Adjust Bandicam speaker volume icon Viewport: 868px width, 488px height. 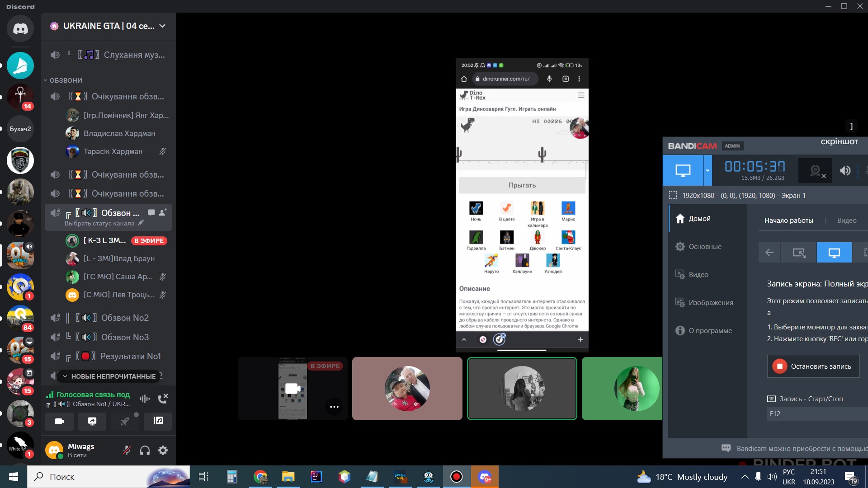point(845,171)
